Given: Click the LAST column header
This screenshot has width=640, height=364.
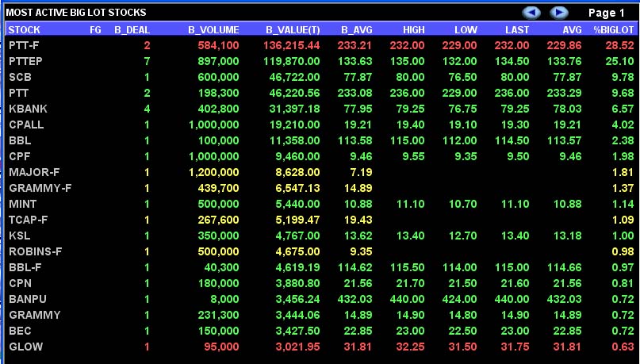Looking at the screenshot, I should coord(517,30).
